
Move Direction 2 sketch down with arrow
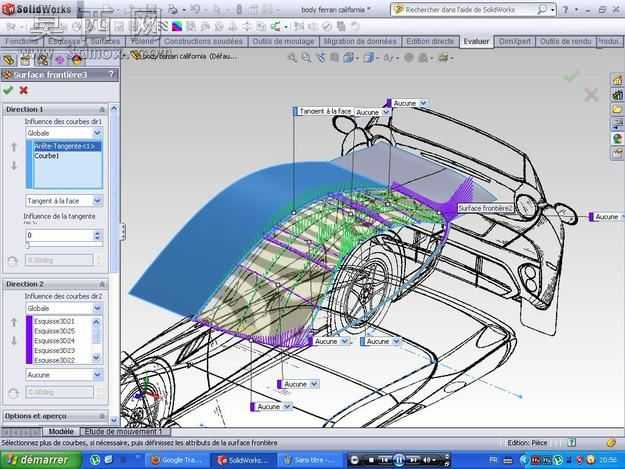14,341
